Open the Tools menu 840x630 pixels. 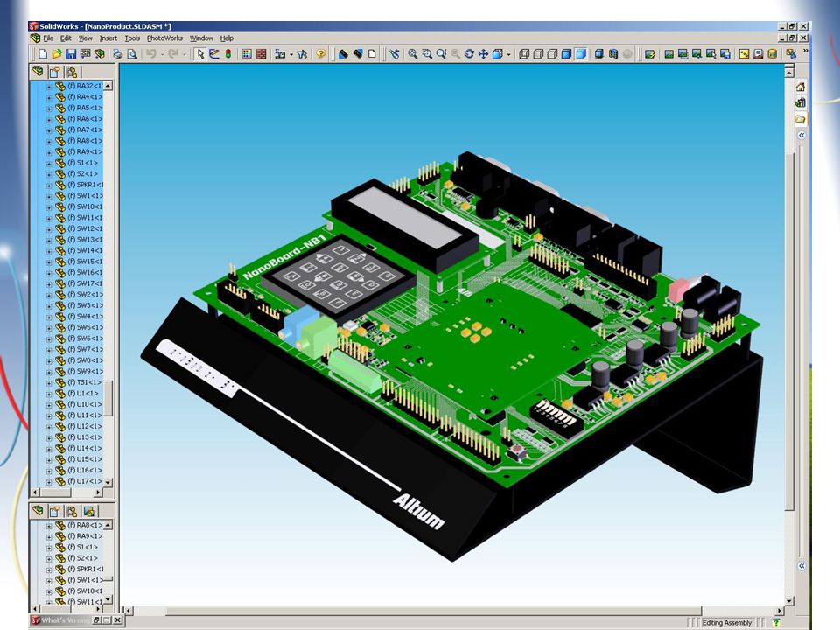[x=132, y=38]
